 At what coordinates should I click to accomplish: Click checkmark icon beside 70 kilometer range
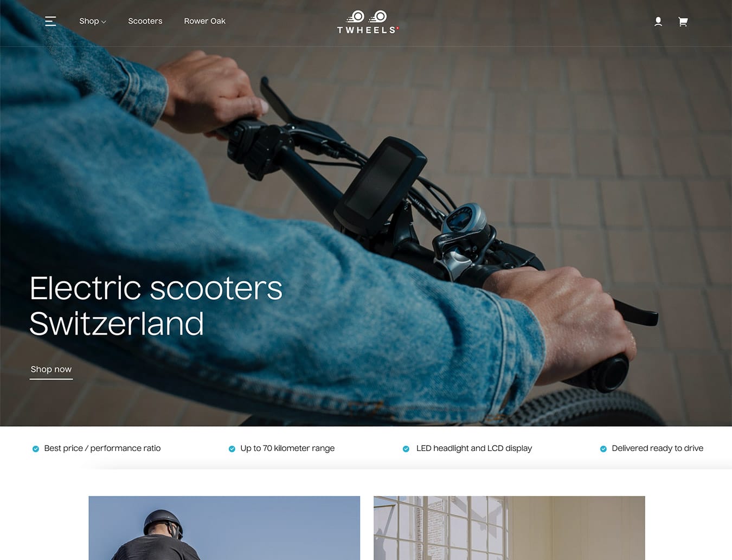(x=232, y=449)
